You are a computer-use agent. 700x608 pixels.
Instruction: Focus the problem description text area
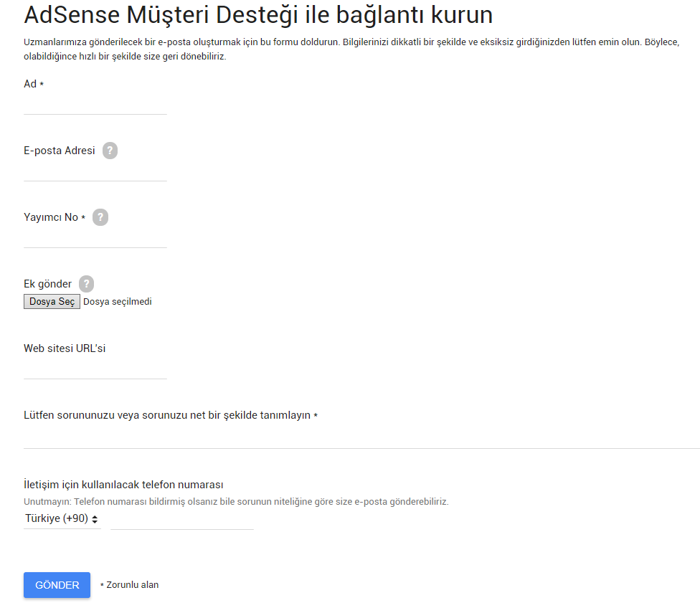(x=361, y=437)
